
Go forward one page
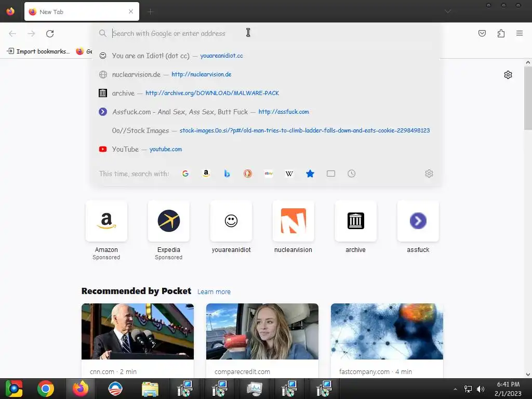[x=31, y=33]
